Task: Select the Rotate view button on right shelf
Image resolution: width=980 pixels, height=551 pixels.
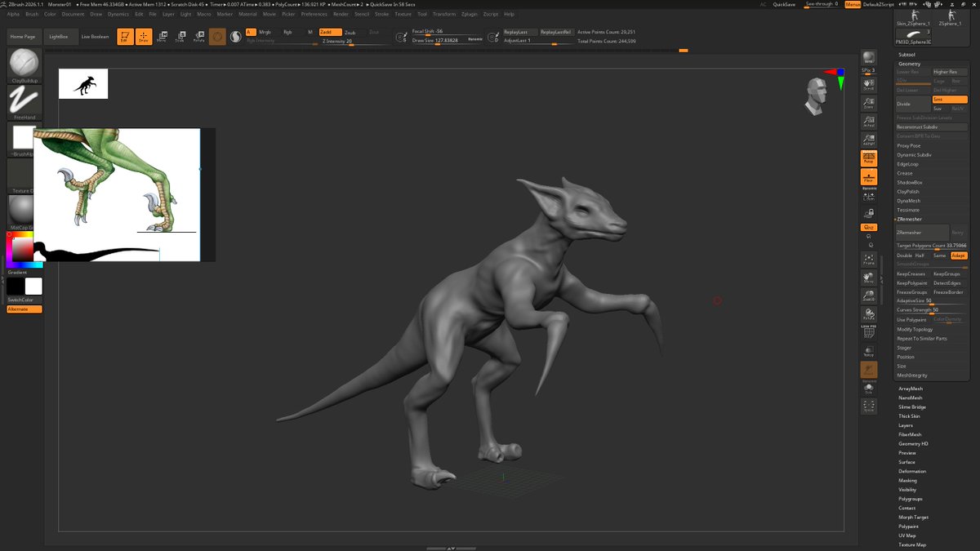Action: tap(868, 315)
